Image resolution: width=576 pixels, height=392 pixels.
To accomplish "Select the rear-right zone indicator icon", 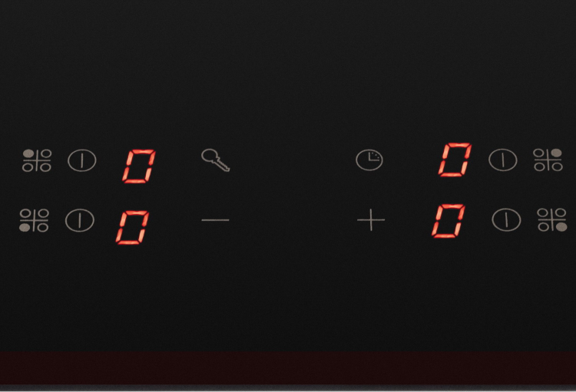I will [x=548, y=160].
